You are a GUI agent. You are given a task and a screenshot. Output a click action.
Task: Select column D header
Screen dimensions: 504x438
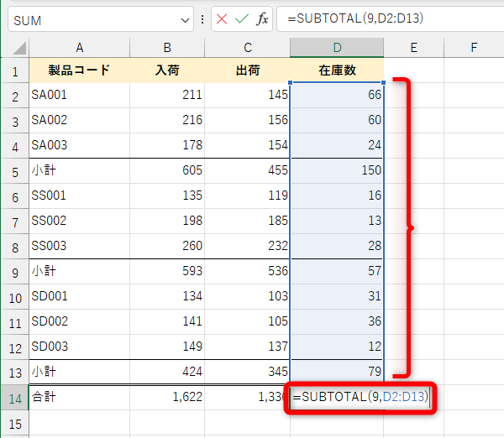click(337, 48)
